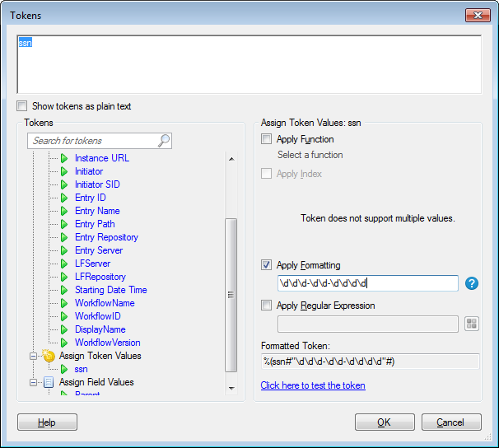Select the Assign Field Values tree node
The image size is (499, 448).
pyautogui.click(x=96, y=382)
